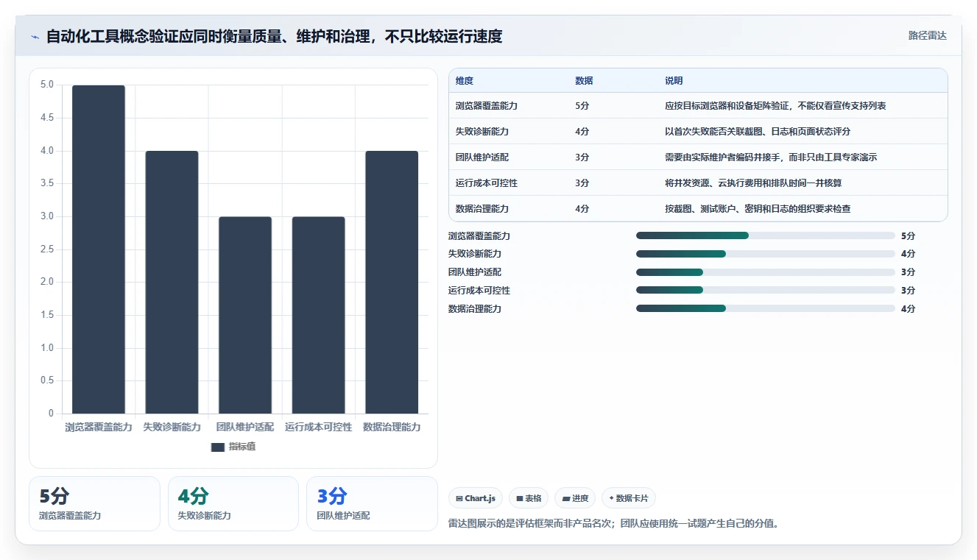
Task: Select the 数据卡片 chip
Action: tap(629, 498)
